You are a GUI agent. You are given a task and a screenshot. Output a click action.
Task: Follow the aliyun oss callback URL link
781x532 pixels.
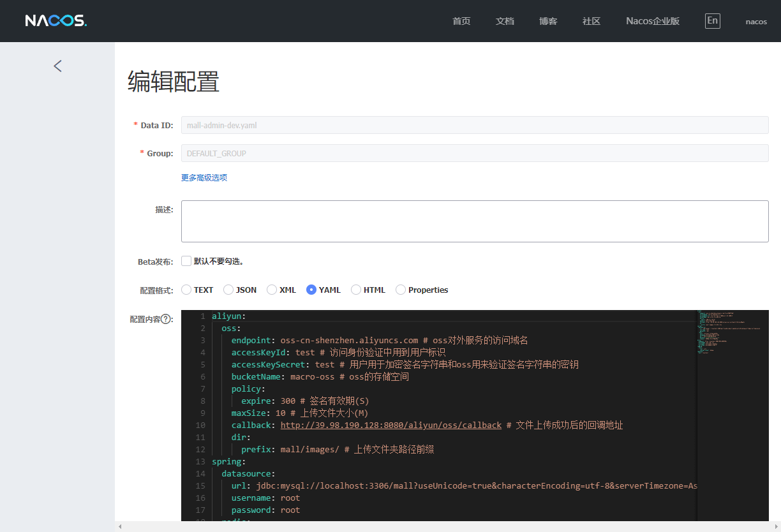pyautogui.click(x=391, y=425)
